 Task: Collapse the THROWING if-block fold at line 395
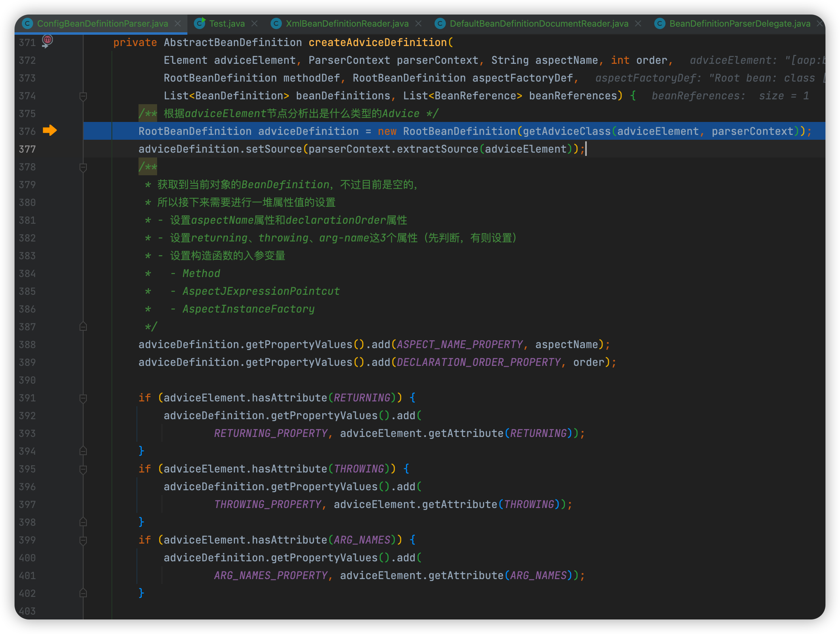pos(83,469)
